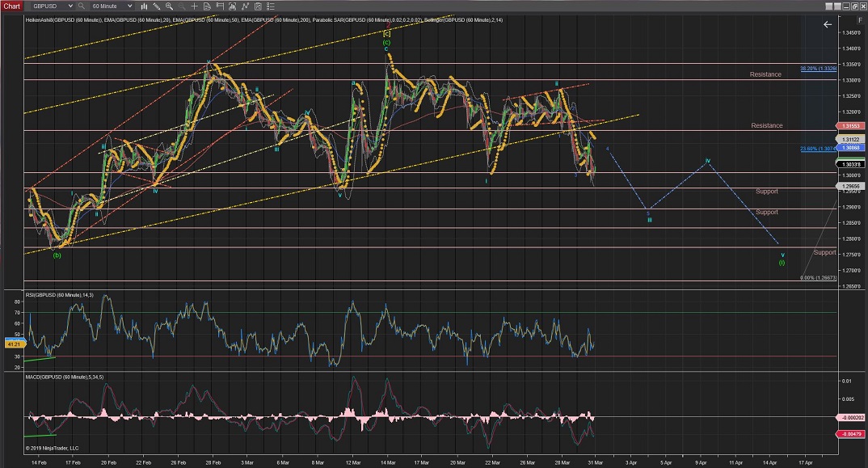
Task: Restore the chart window size
Action: (853, 6)
